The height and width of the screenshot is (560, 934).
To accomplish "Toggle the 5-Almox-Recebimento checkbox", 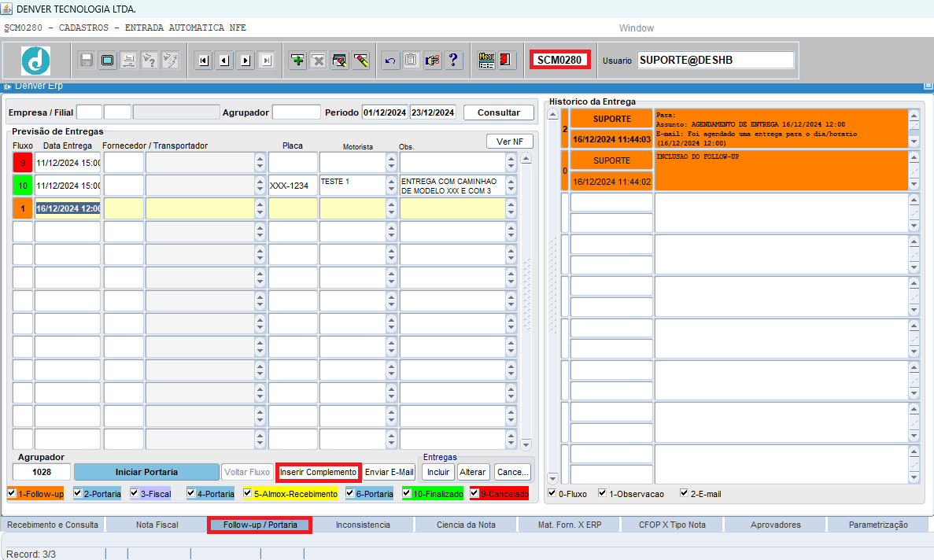I will point(248,492).
